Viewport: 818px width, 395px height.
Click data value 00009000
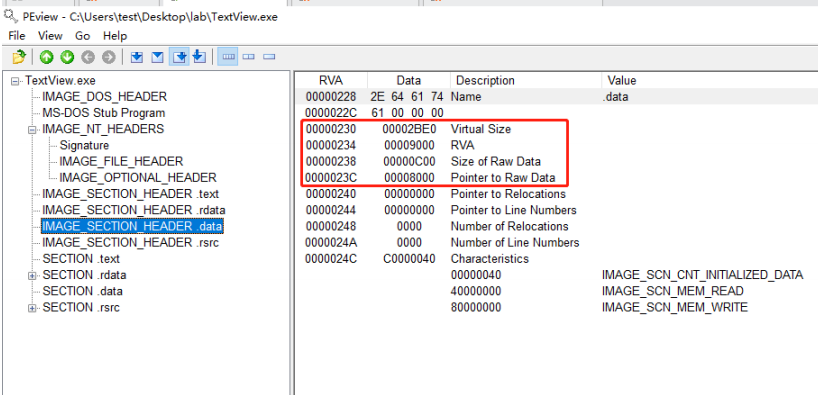click(409, 145)
